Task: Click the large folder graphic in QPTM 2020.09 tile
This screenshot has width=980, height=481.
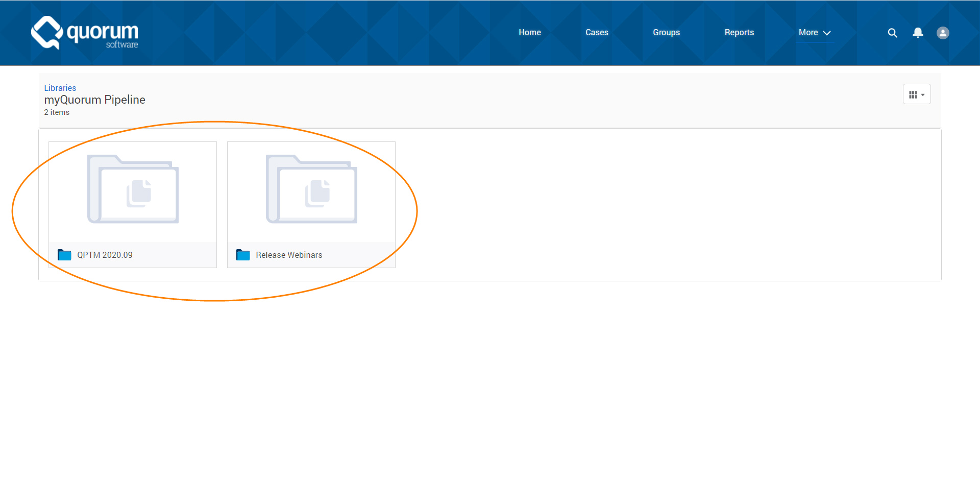Action: tap(133, 189)
